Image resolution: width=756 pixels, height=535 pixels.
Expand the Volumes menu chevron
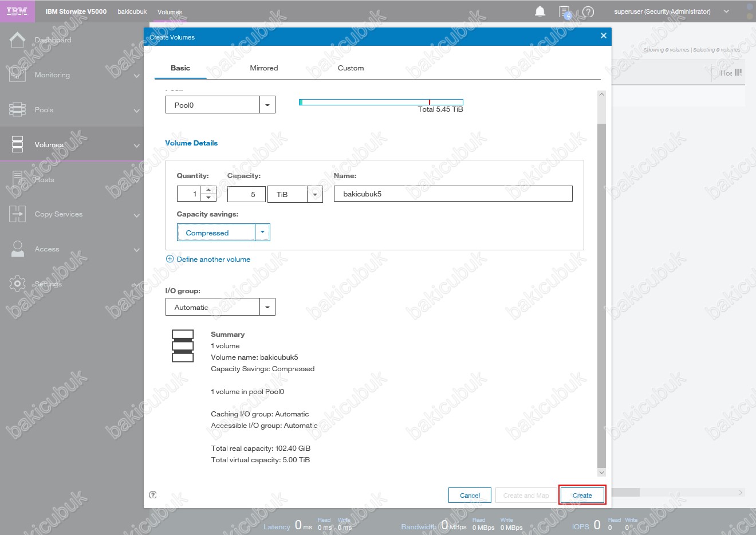(136, 145)
